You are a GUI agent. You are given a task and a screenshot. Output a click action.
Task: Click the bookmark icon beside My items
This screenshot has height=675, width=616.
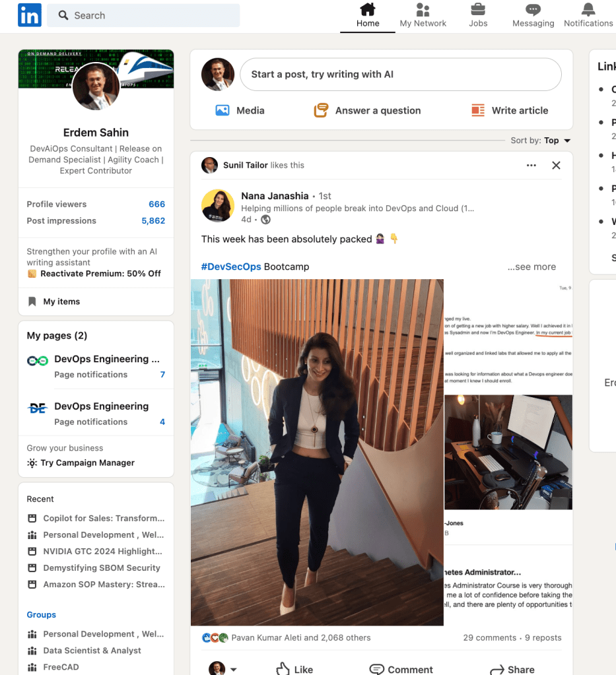(32, 302)
